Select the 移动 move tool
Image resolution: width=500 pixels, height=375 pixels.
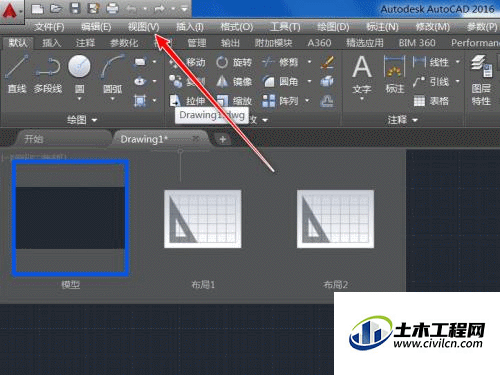[x=187, y=62]
